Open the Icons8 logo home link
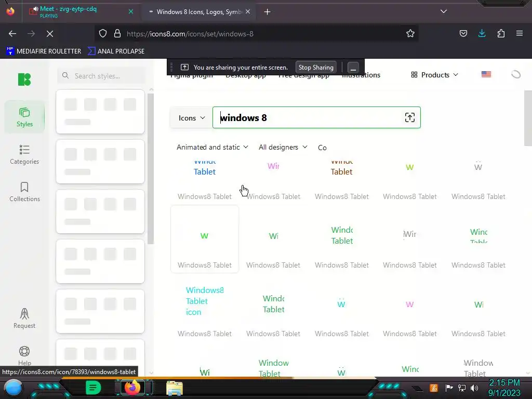The image size is (532, 399). (24, 79)
